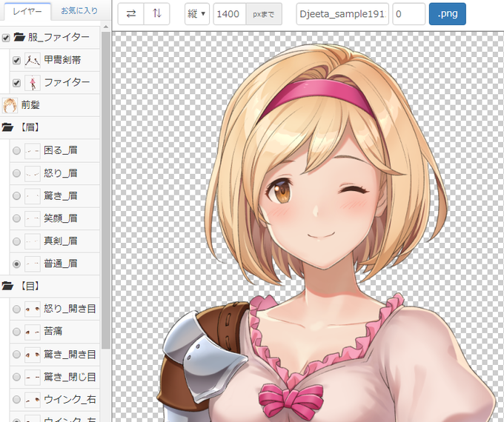This screenshot has width=504, height=422.
Task: Click the 苦痛 eye thumbnail
Action: coord(33,332)
